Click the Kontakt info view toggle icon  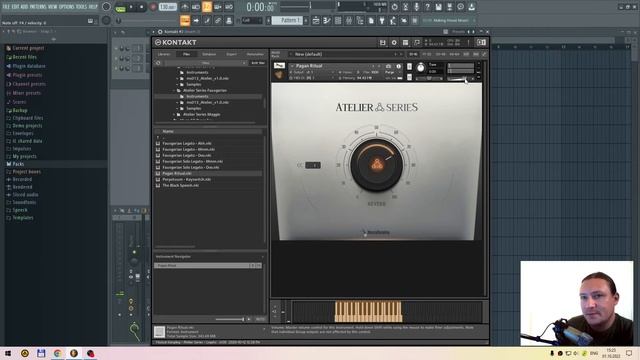tap(481, 42)
